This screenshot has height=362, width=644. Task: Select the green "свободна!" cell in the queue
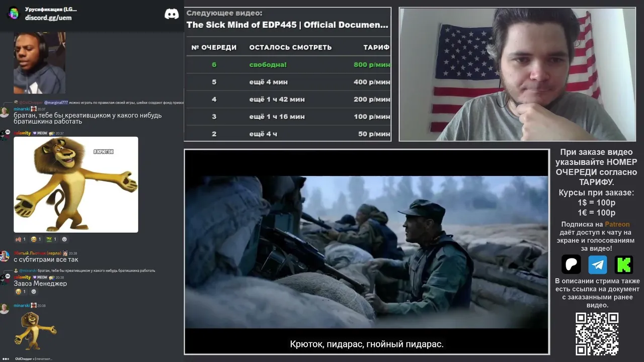[x=268, y=65]
